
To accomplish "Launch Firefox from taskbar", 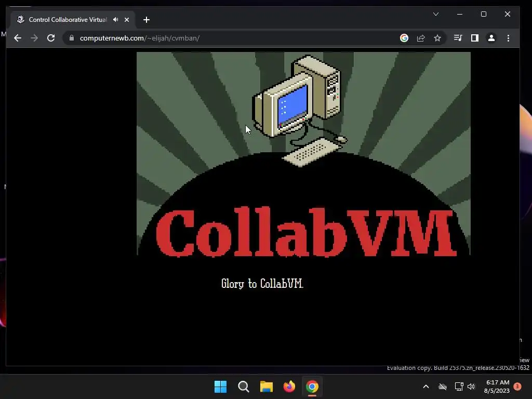I will click(x=289, y=387).
